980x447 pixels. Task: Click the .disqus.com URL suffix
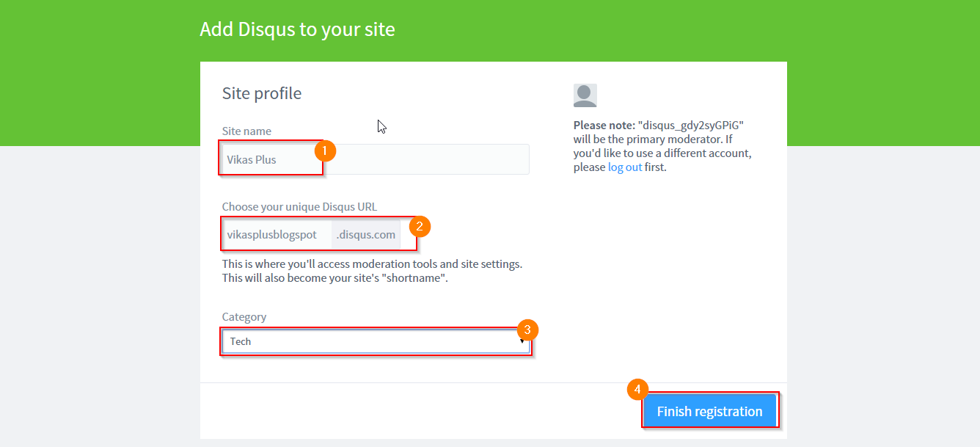point(366,235)
